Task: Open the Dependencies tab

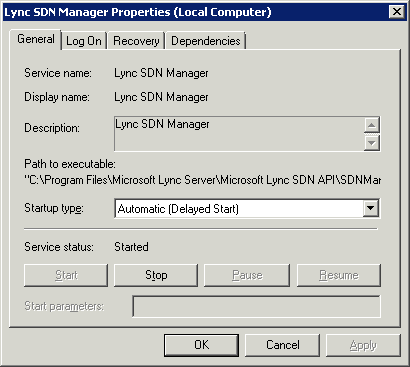Action: (x=205, y=41)
